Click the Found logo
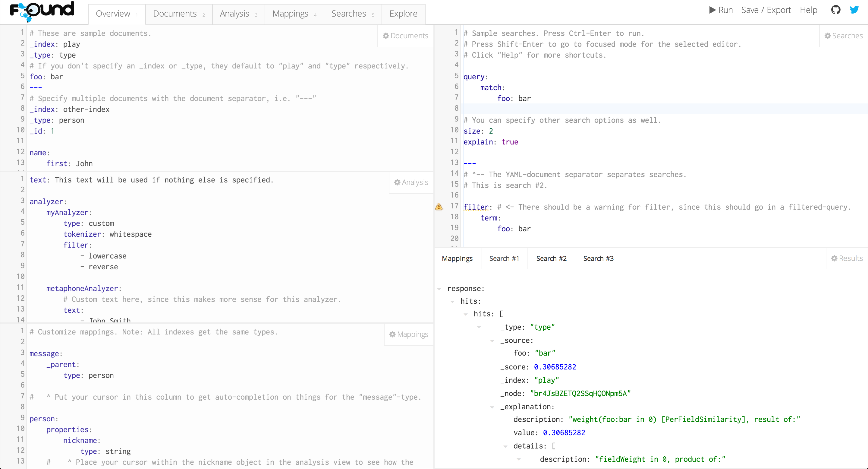The height and width of the screenshot is (469, 868). click(42, 11)
